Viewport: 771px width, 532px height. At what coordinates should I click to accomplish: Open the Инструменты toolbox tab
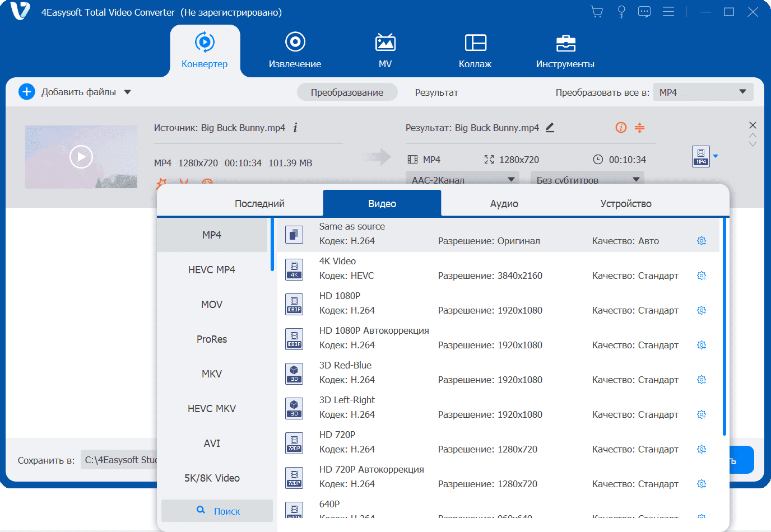click(x=565, y=50)
